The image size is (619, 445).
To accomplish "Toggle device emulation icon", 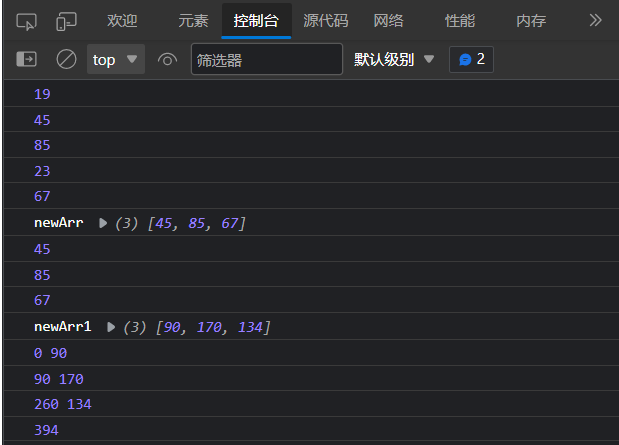I will pyautogui.click(x=66, y=21).
